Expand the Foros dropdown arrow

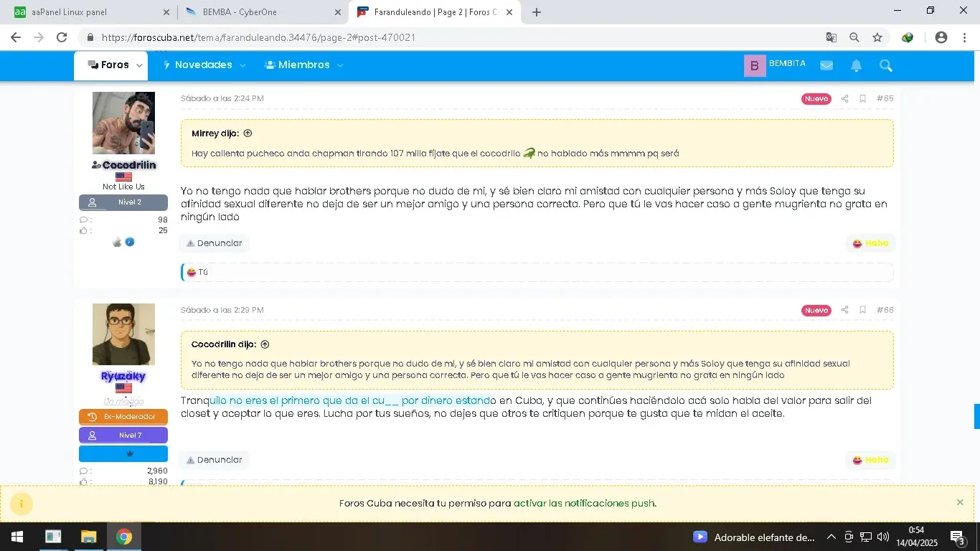(139, 65)
